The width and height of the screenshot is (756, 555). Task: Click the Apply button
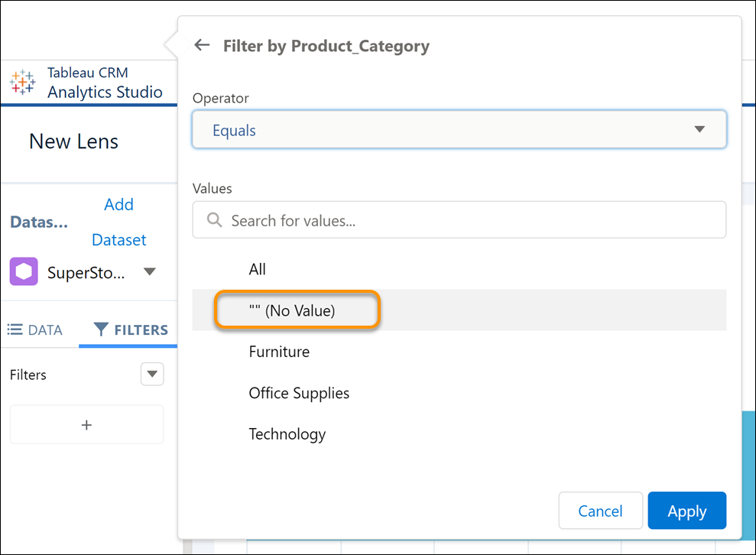(x=687, y=511)
